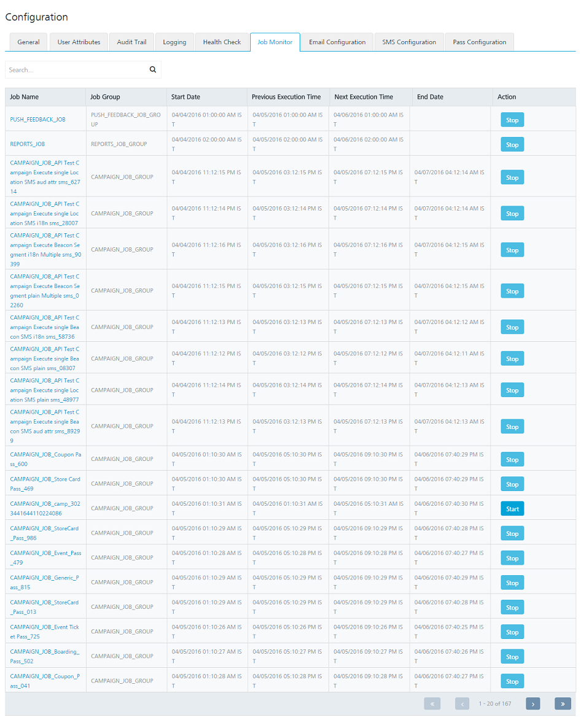The image size is (584, 728).
Task: Click the previous page arrow
Action: pos(462,703)
